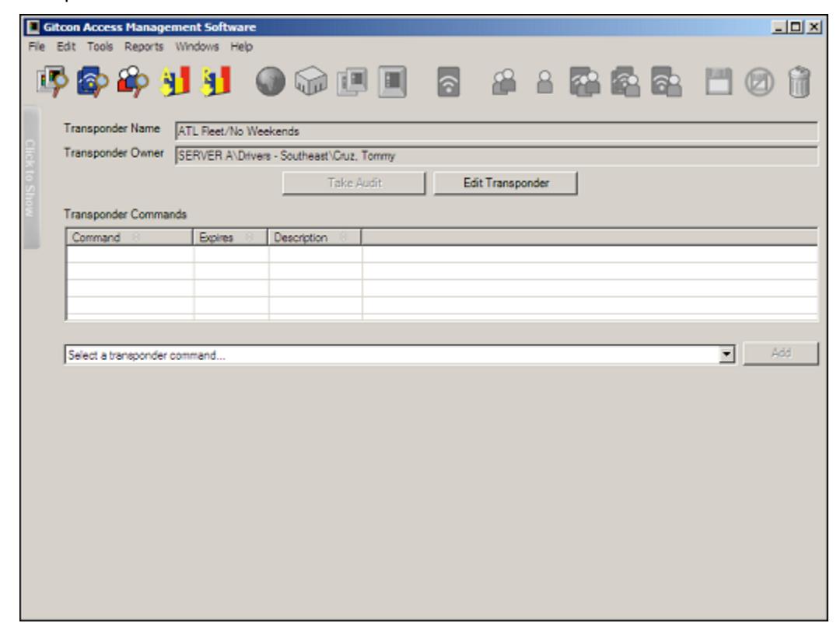Click the trash can delete icon
Screen dimensions: 840x637
click(x=800, y=82)
